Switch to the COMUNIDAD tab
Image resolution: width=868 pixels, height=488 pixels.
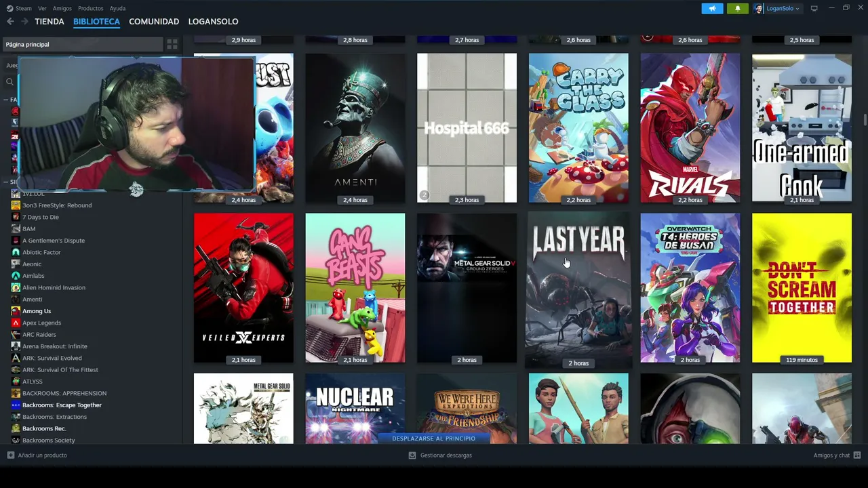154,22
